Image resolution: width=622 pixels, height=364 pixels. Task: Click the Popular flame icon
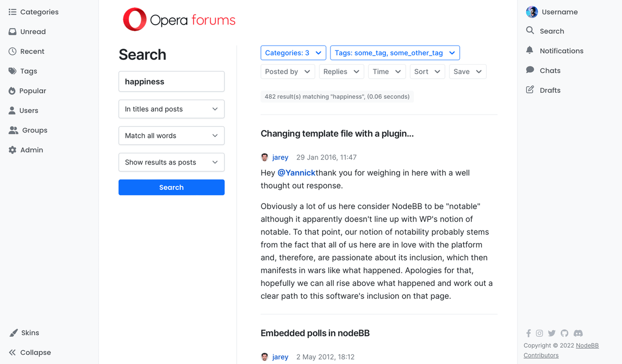coord(12,91)
